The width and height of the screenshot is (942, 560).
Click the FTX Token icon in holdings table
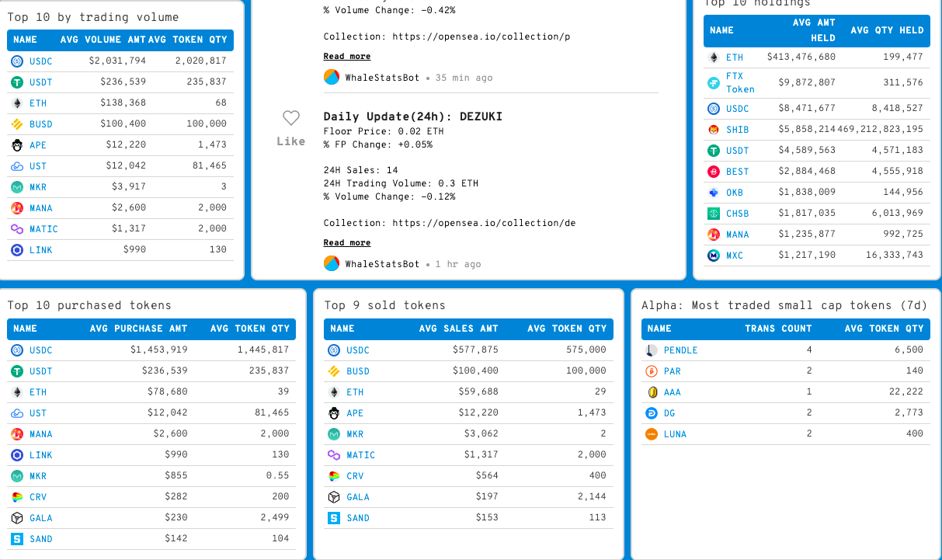click(x=714, y=83)
